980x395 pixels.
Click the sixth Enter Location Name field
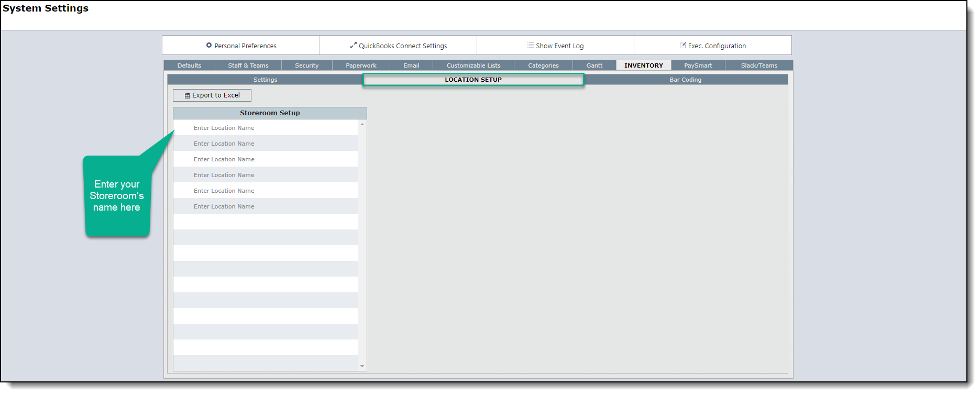click(x=266, y=206)
